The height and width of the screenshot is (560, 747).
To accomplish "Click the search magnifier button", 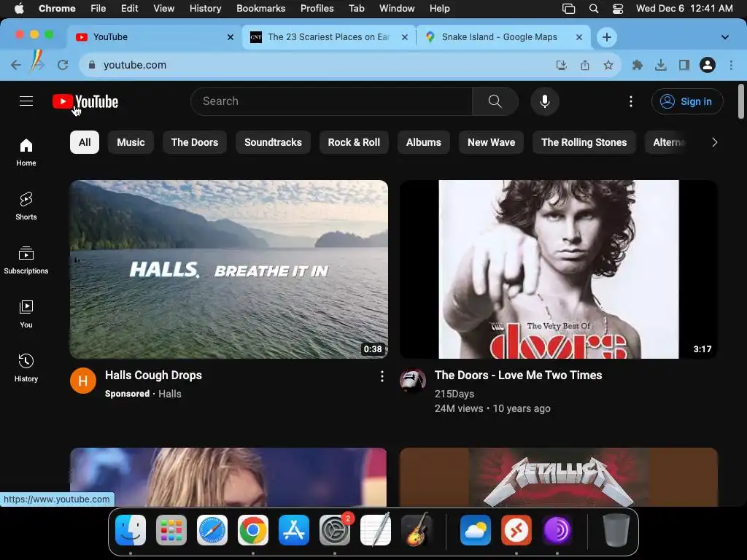I will click(495, 101).
